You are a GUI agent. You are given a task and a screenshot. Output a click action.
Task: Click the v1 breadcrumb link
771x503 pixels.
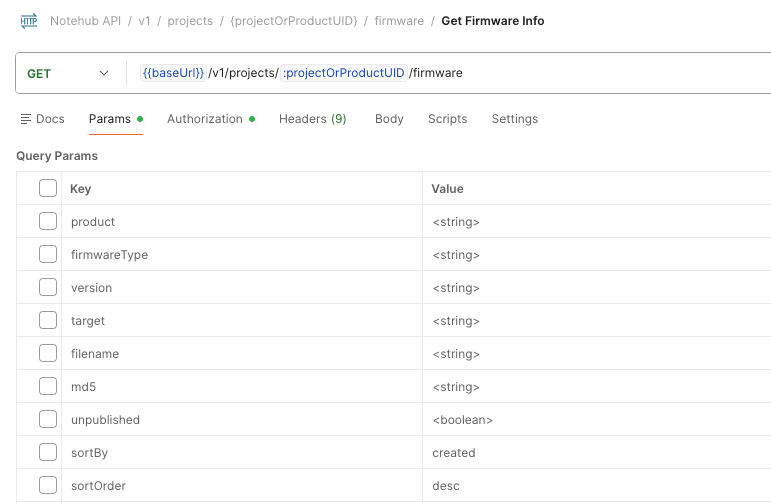click(144, 21)
